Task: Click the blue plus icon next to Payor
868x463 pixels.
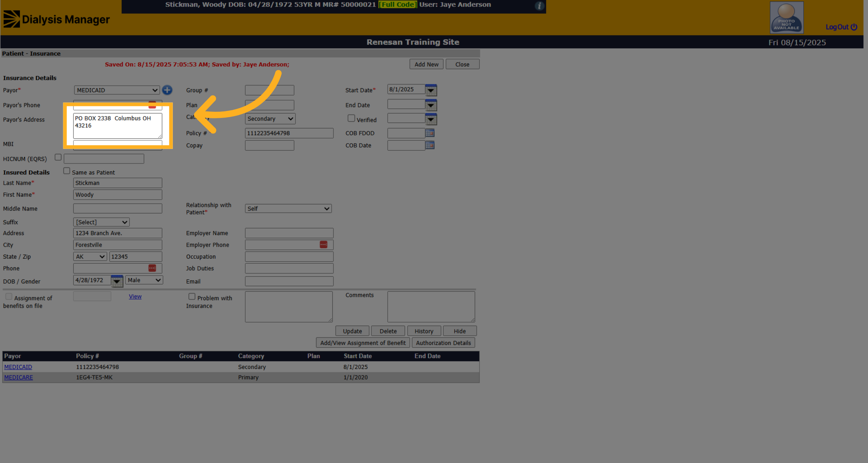Action: [x=167, y=90]
